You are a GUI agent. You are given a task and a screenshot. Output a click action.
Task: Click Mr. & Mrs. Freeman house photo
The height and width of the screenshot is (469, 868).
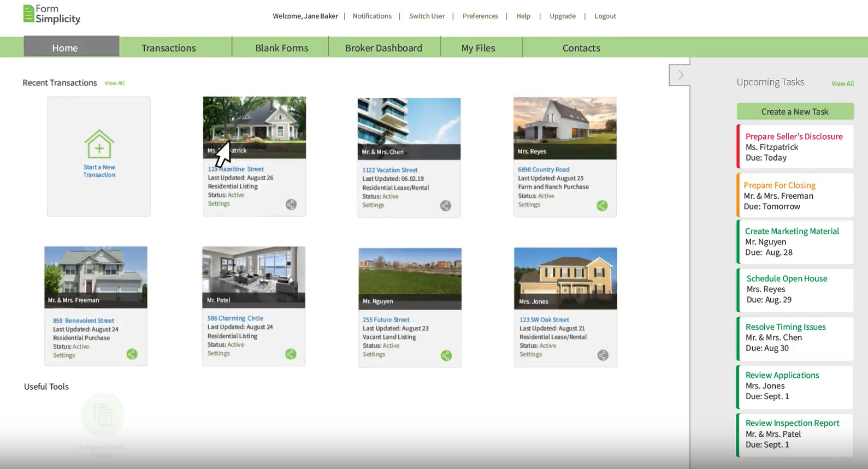96,277
